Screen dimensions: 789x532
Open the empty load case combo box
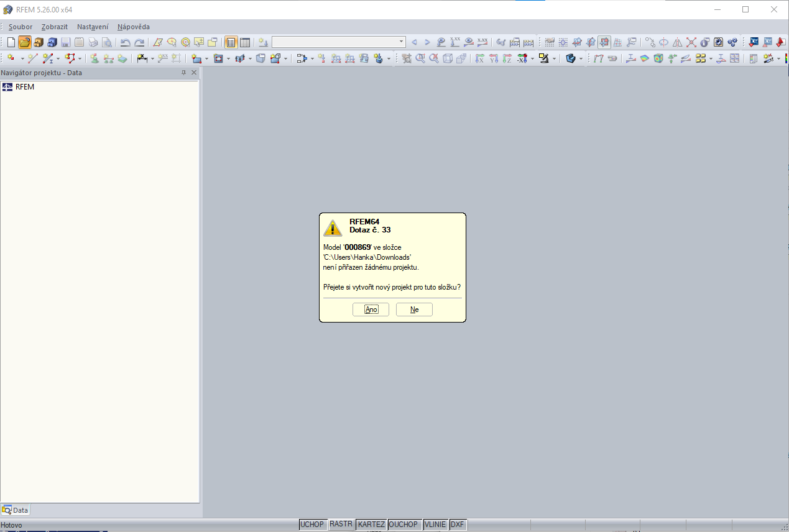(x=339, y=42)
